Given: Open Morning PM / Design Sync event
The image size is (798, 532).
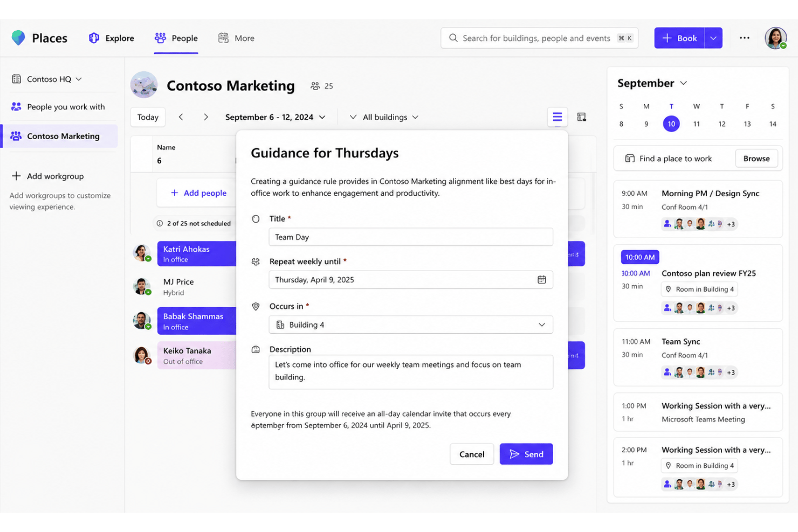Looking at the screenshot, I should (698, 209).
